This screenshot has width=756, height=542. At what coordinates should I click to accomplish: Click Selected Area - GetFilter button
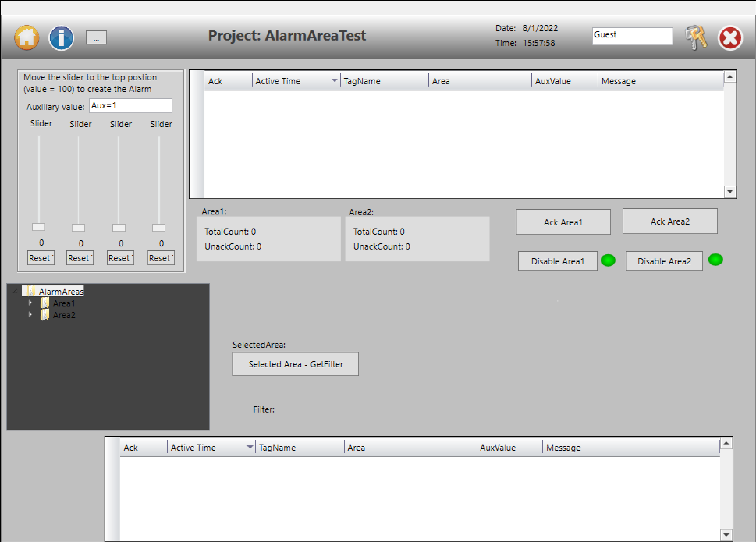pyautogui.click(x=296, y=364)
